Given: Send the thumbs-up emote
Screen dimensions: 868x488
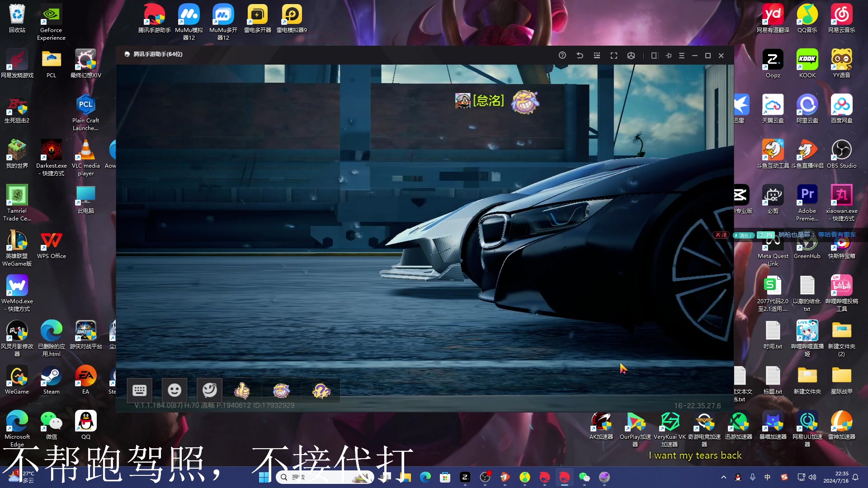Looking at the screenshot, I should point(242,390).
